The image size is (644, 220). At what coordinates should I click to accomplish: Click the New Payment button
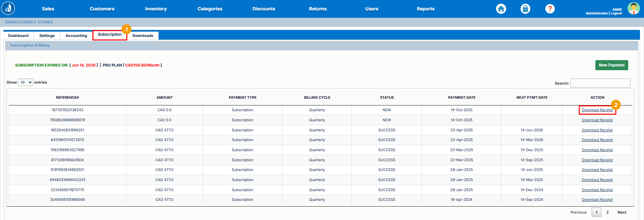click(611, 65)
